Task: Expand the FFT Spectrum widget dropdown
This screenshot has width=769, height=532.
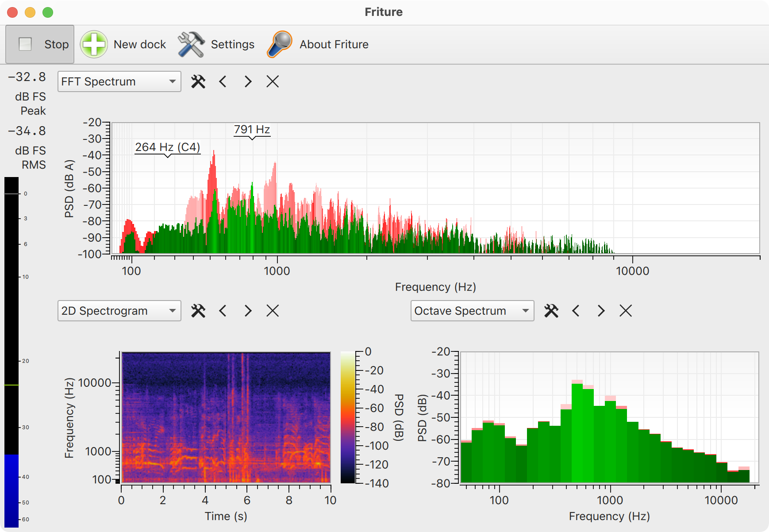Action: point(119,81)
